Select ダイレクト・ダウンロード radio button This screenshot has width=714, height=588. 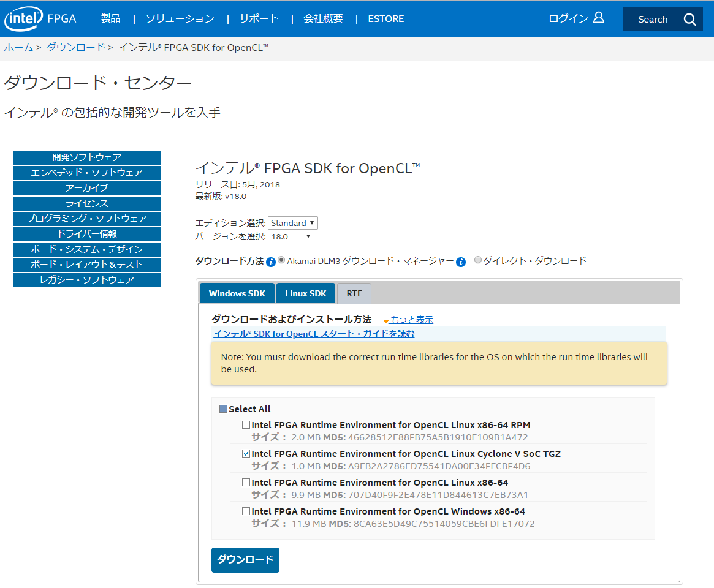click(x=477, y=260)
